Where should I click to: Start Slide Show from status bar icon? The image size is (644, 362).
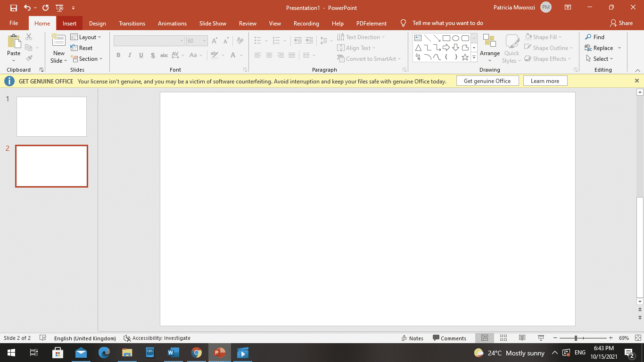click(x=541, y=338)
